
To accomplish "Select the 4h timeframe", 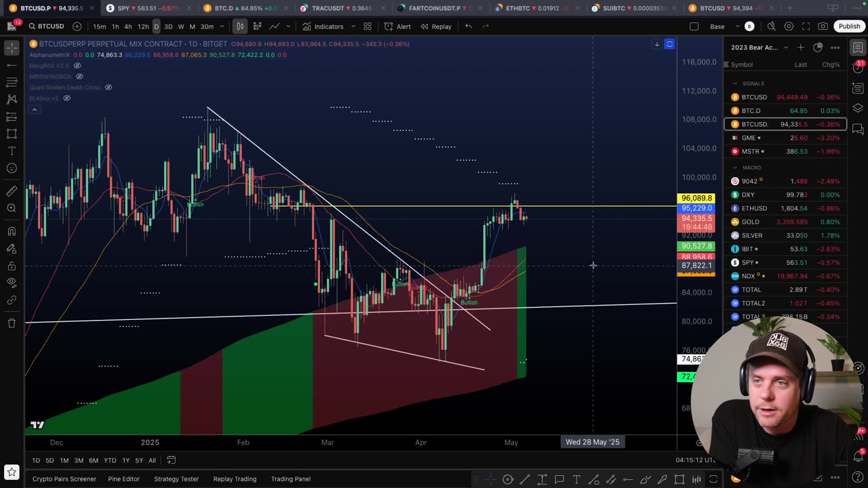I will click(x=127, y=26).
